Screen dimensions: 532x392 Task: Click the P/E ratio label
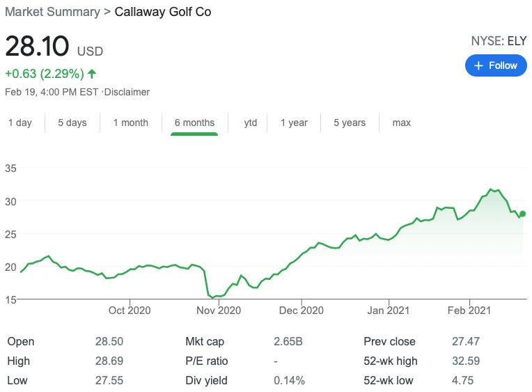pyautogui.click(x=206, y=361)
